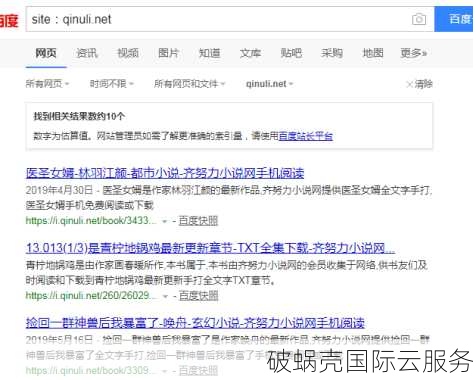Open the 医圣女婿 search result title
Viewport: 473px width, 380px height.
165,173
